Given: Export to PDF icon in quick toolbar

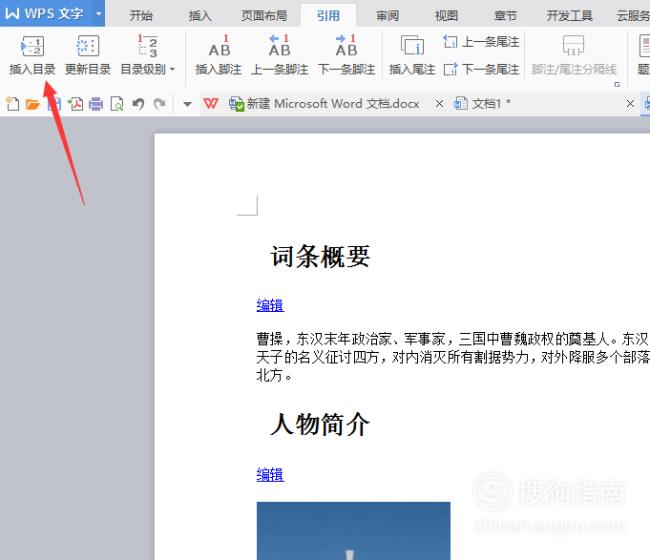Looking at the screenshot, I should coord(75,104).
